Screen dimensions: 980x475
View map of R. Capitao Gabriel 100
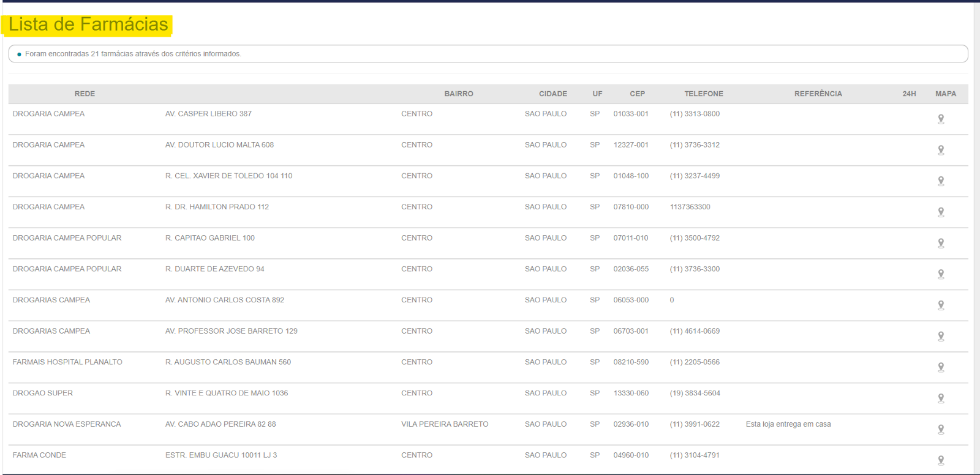tap(941, 243)
